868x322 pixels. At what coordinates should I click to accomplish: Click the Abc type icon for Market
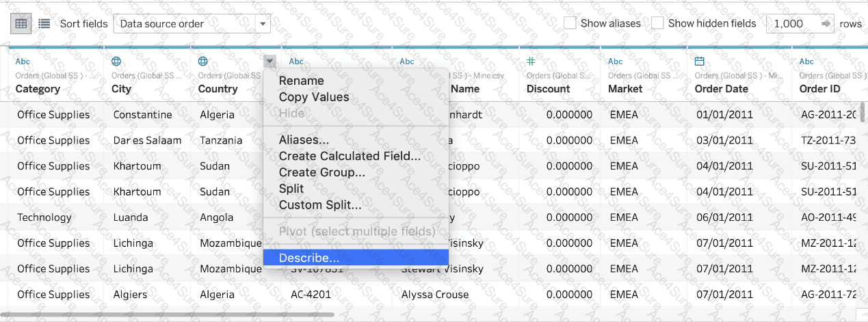[x=616, y=62]
